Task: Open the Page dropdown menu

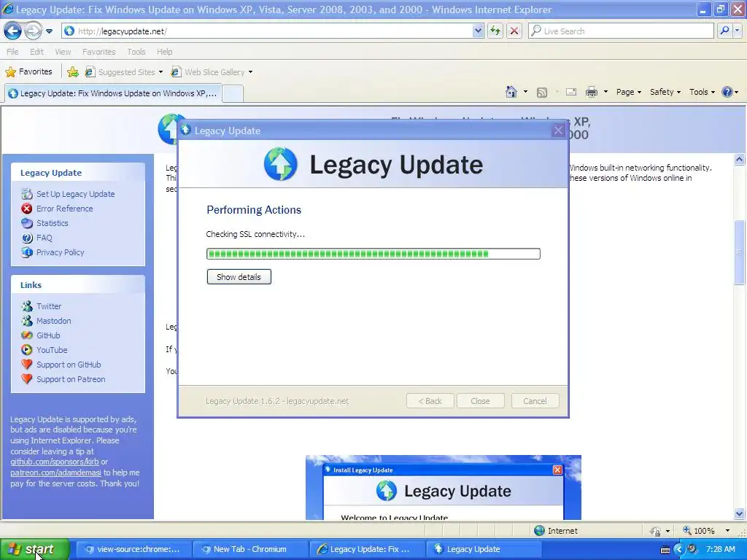Action: click(628, 92)
